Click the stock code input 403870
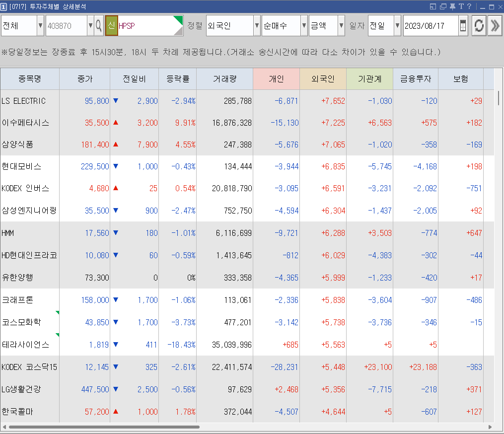Image resolution: width=504 pixels, height=434 pixels. pos(67,25)
